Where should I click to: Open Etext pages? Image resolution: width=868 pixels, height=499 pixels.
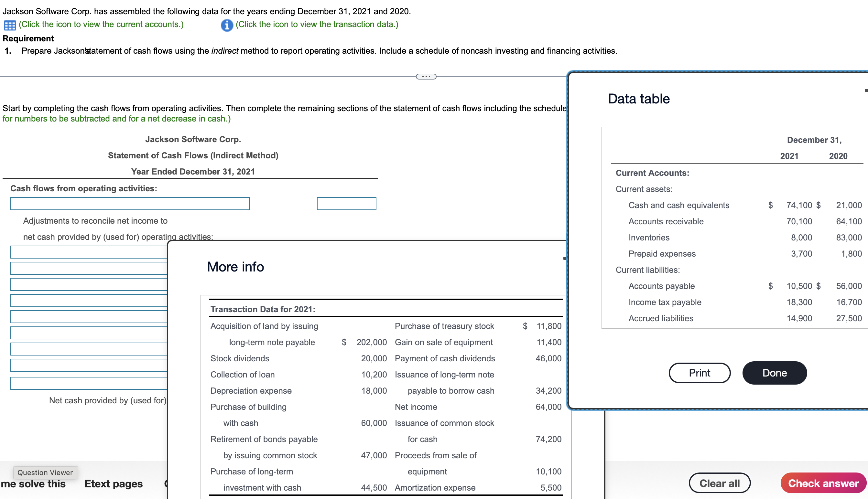[x=113, y=483]
